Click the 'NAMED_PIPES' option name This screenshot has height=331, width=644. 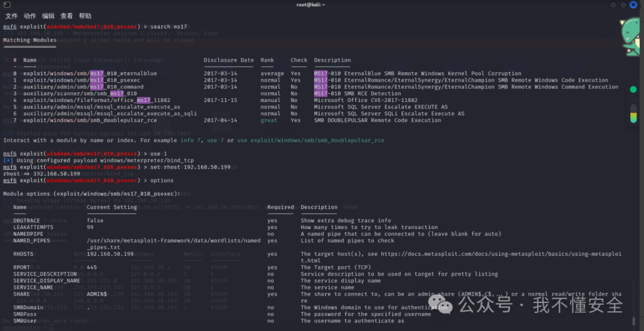coord(32,241)
